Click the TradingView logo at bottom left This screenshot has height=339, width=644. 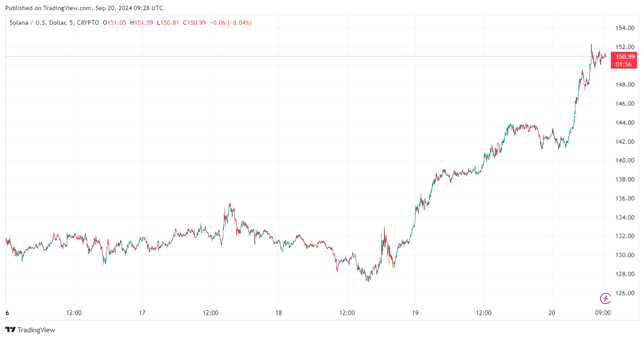30,330
